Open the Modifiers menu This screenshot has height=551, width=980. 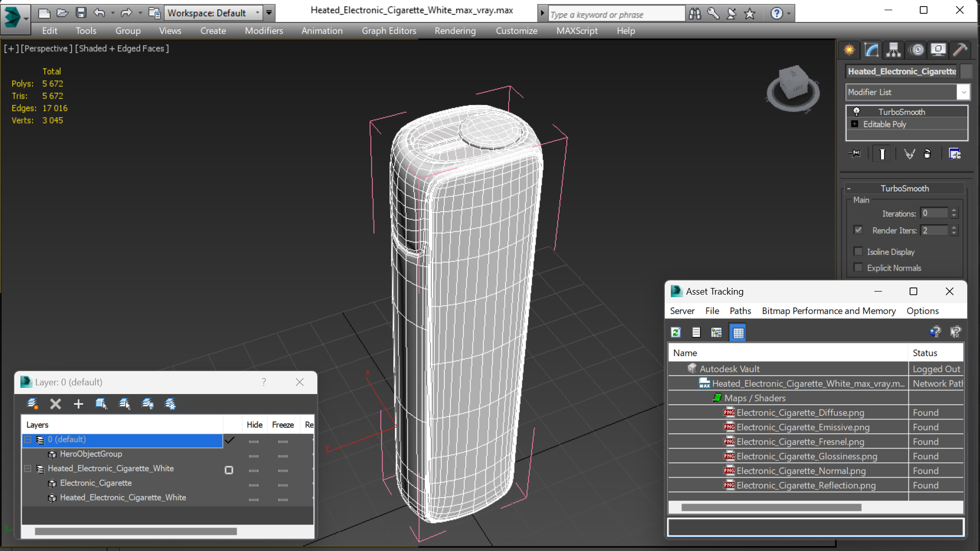click(x=264, y=31)
